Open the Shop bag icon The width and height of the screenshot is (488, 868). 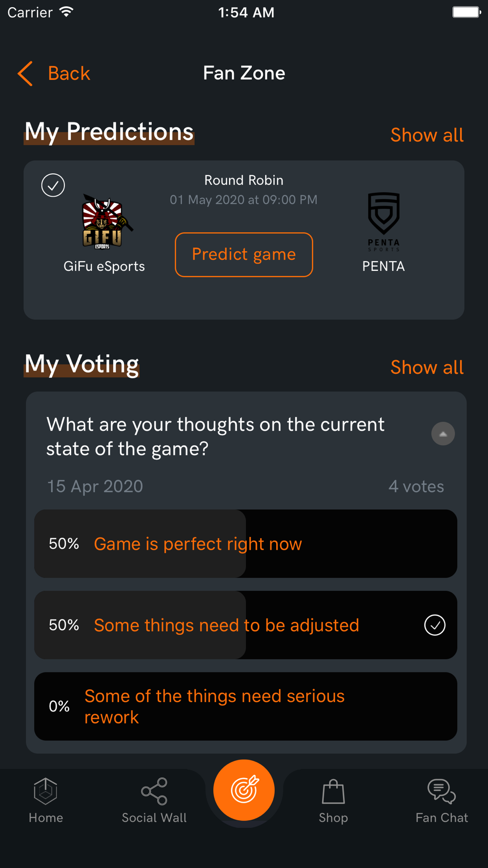point(333,791)
